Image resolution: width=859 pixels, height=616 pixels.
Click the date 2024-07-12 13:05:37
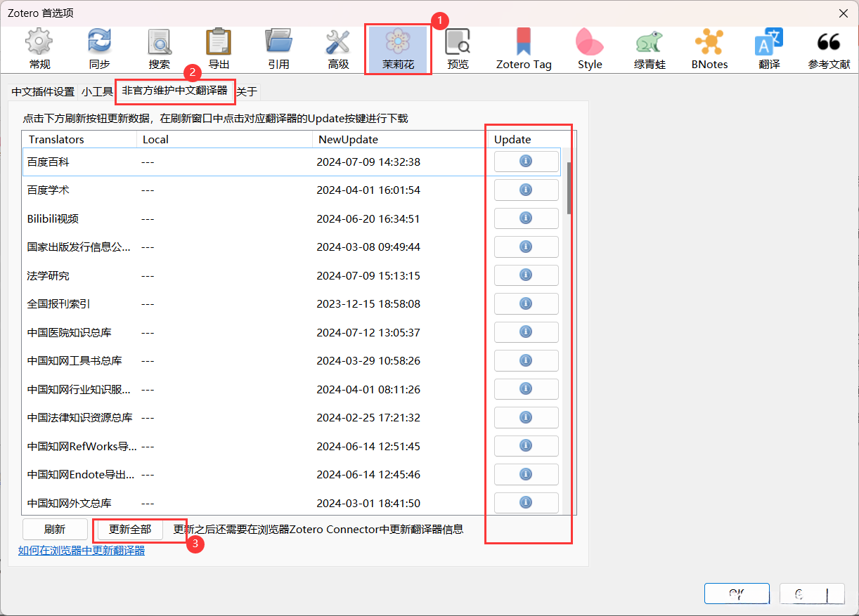coord(368,332)
